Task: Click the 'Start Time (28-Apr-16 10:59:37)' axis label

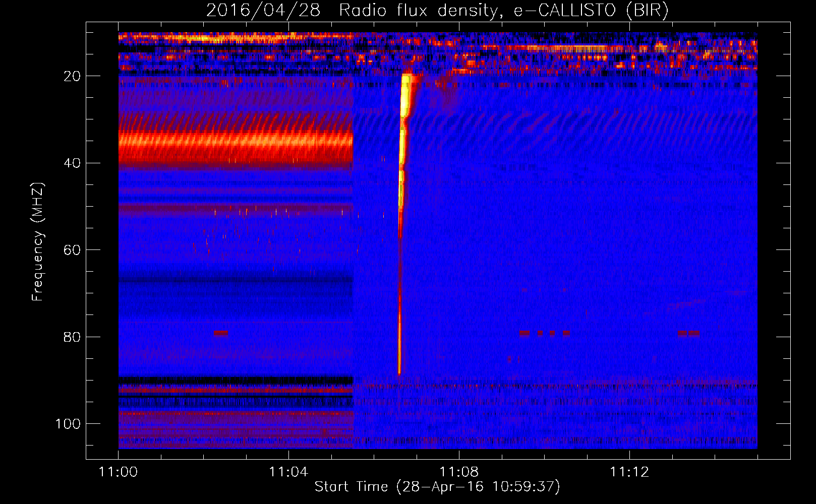Action: tap(437, 487)
